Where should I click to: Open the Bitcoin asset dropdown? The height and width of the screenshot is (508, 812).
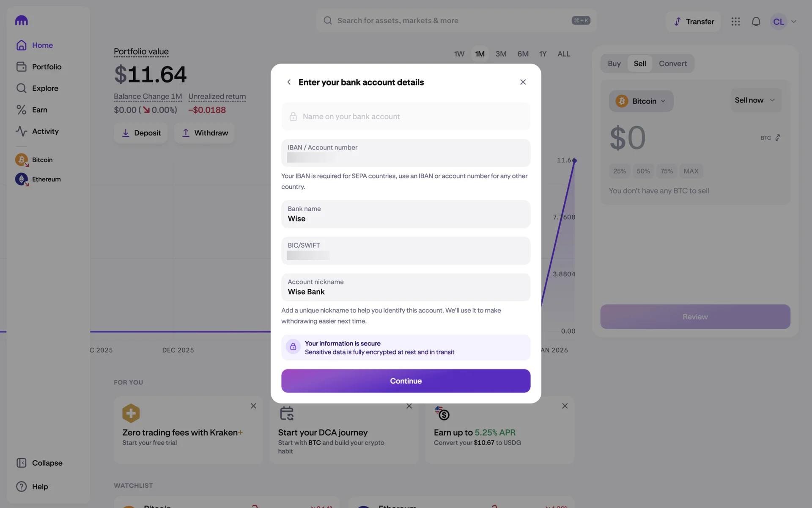point(641,101)
